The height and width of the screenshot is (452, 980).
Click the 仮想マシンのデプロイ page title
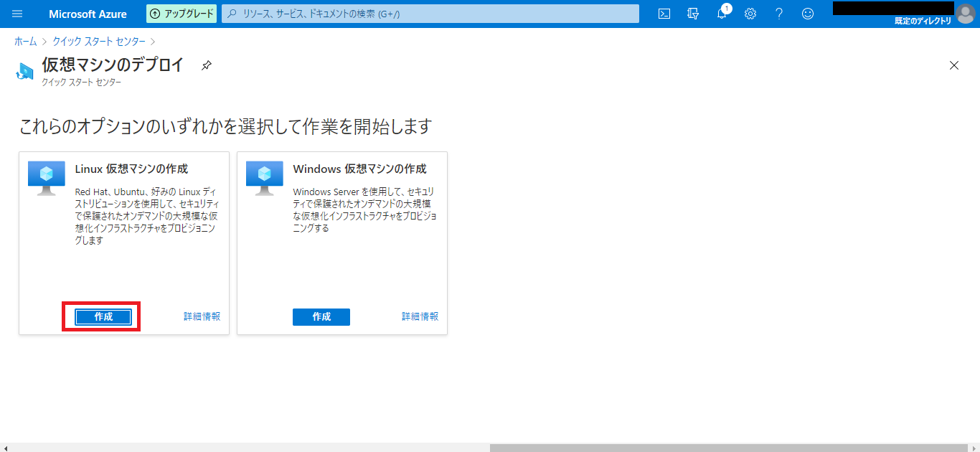pyautogui.click(x=113, y=65)
